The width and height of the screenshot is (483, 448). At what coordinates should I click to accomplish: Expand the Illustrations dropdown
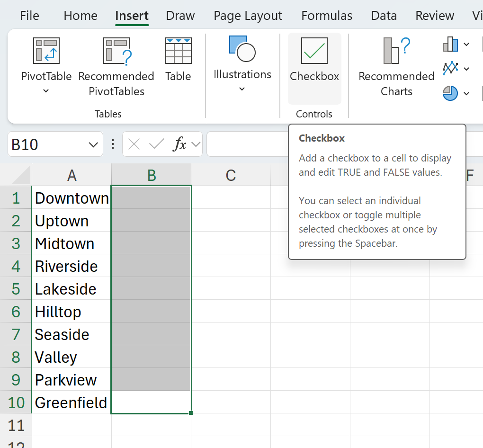pos(242,89)
